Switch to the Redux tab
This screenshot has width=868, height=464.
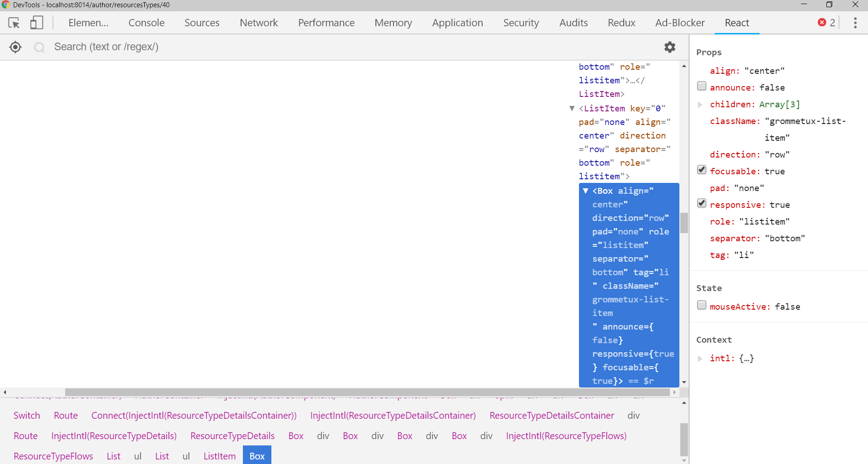pyautogui.click(x=621, y=23)
